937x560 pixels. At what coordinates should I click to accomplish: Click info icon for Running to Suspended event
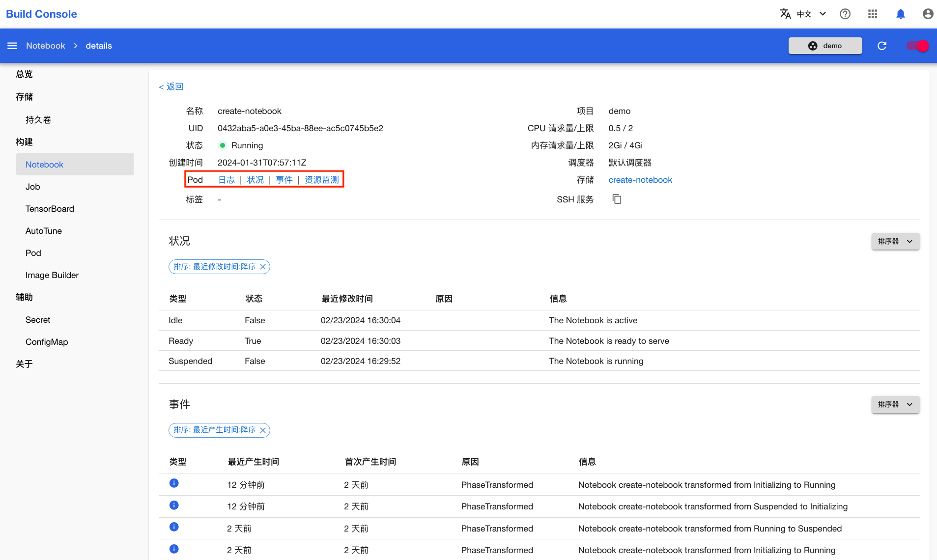(x=174, y=527)
